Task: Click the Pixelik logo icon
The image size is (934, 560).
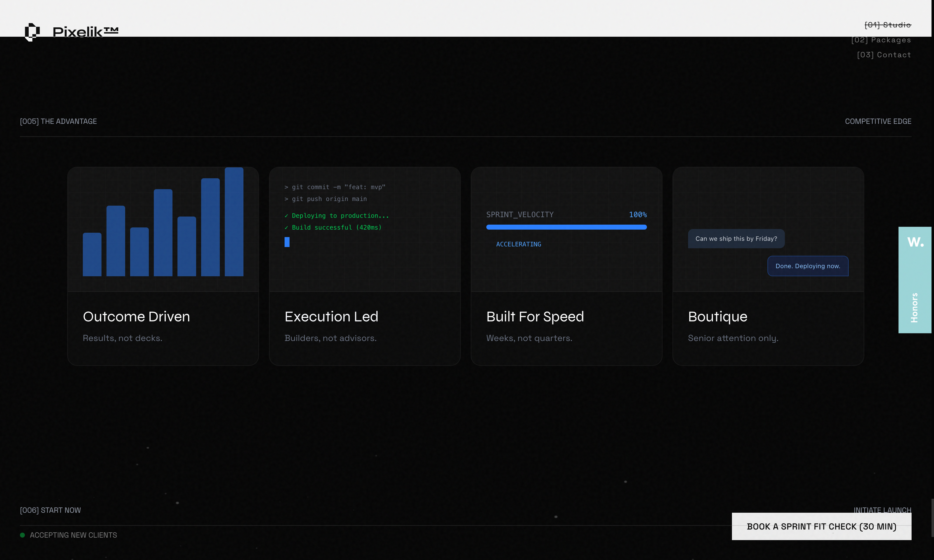Action: click(32, 32)
